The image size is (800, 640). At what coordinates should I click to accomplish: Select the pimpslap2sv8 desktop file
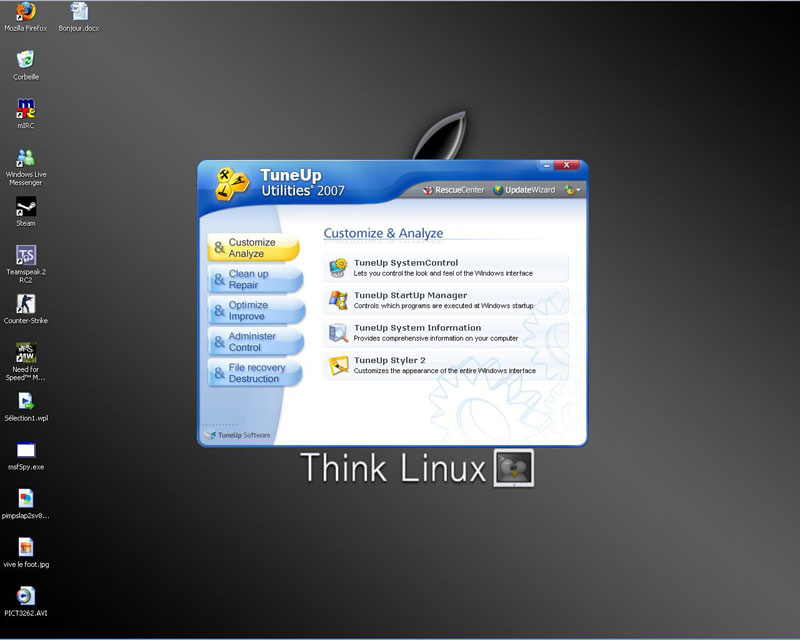[x=26, y=504]
